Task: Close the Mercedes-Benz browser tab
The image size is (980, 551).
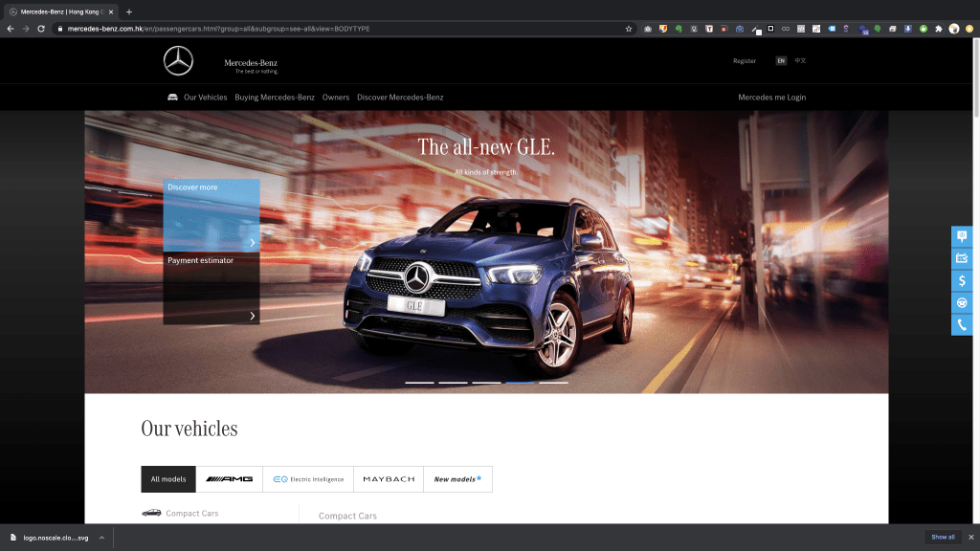Action: point(111,11)
